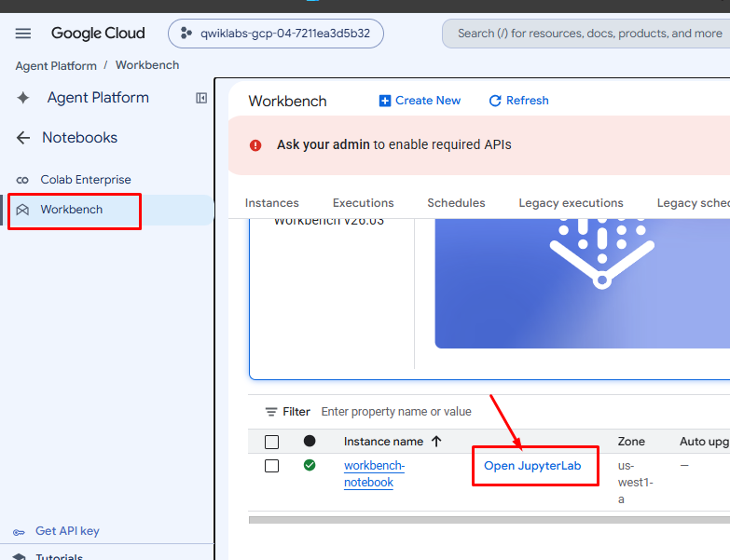Image resolution: width=730 pixels, height=560 pixels.
Task: Switch to the Instances tab
Action: click(272, 203)
